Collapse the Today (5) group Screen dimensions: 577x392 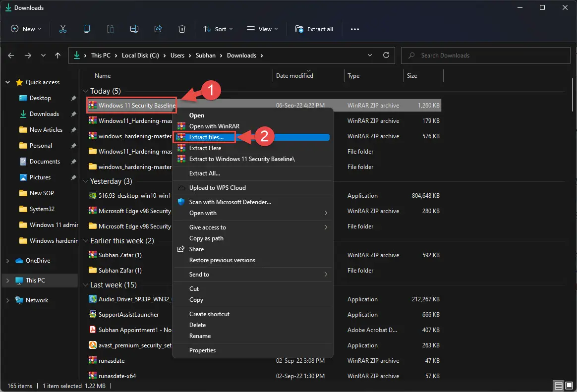pyautogui.click(x=85, y=91)
